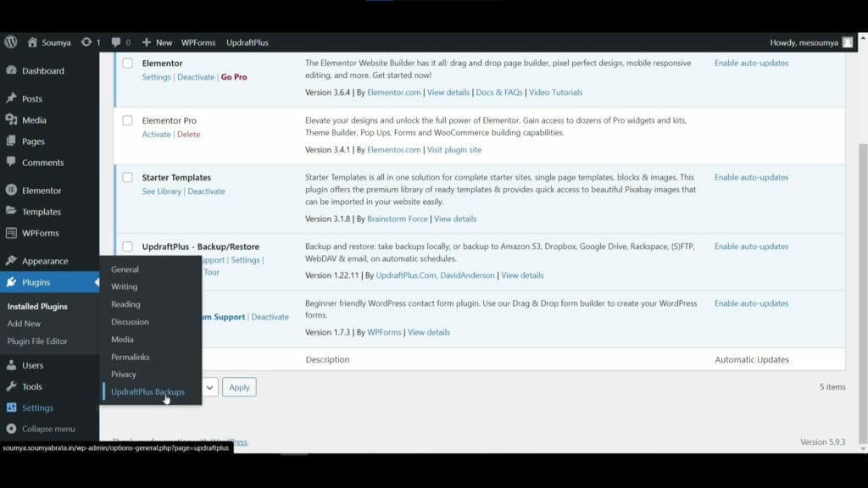Click the plus icon next to New

pyautogui.click(x=146, y=42)
